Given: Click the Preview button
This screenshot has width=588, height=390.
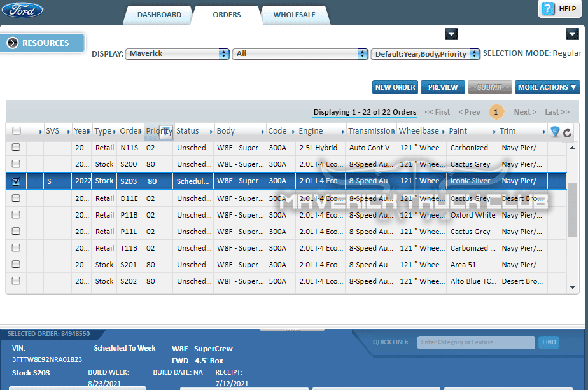Looking at the screenshot, I should point(442,87).
